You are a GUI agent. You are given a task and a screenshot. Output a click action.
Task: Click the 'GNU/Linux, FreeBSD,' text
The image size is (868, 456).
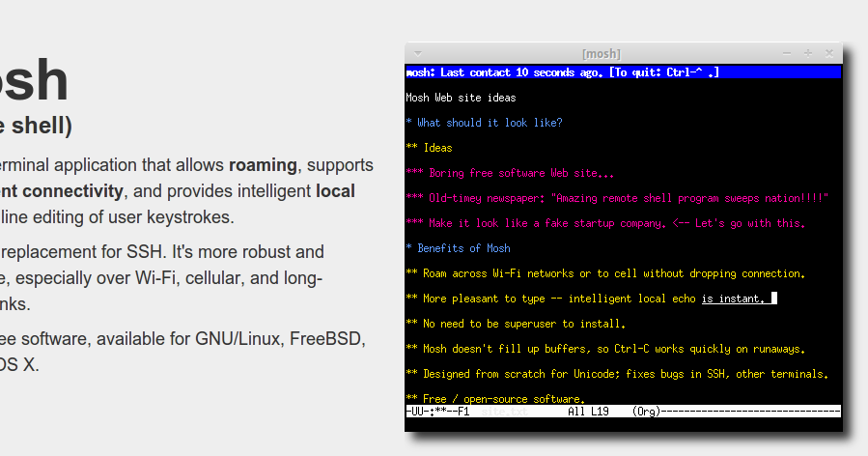pos(281,338)
